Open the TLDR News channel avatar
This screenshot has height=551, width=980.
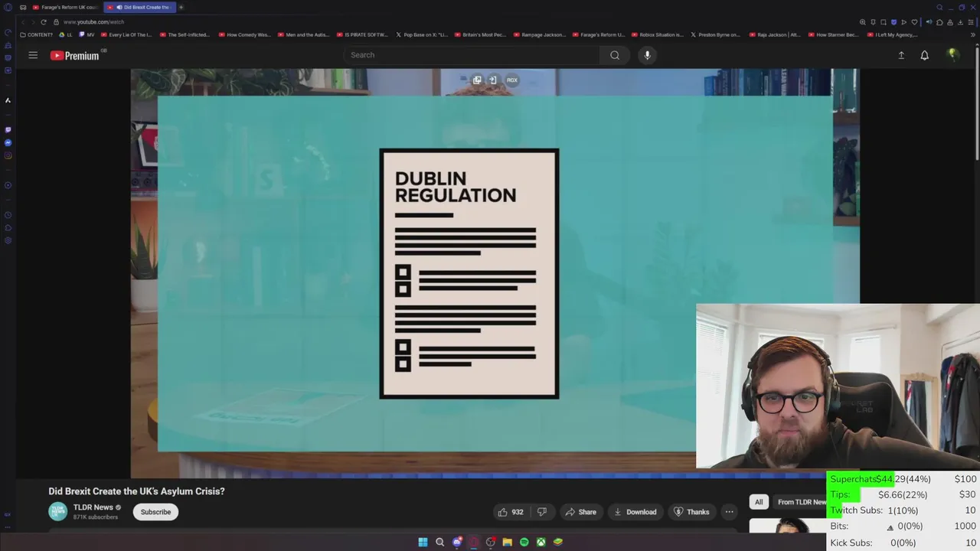[x=57, y=511]
